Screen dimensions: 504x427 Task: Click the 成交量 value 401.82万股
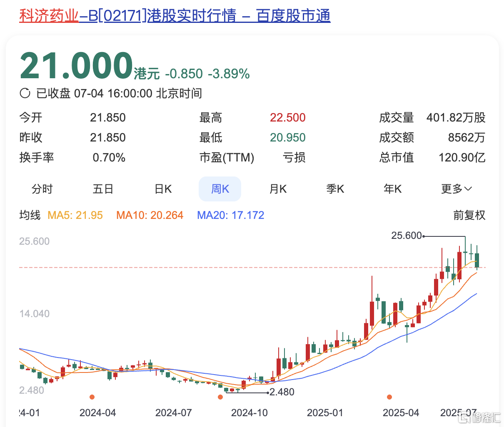pyautogui.click(x=456, y=118)
